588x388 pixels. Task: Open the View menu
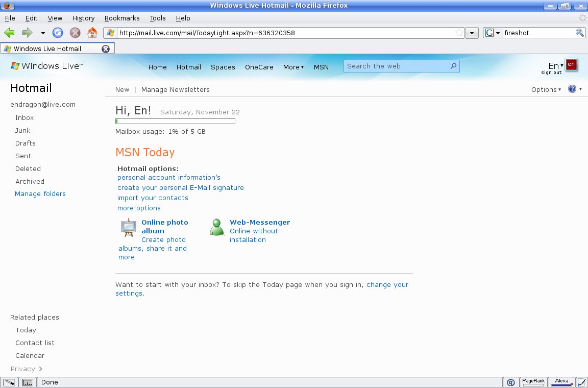(x=55, y=18)
